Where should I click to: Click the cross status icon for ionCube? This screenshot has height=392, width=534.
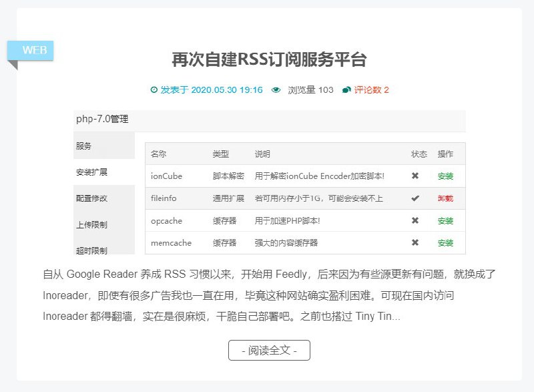[x=415, y=176]
